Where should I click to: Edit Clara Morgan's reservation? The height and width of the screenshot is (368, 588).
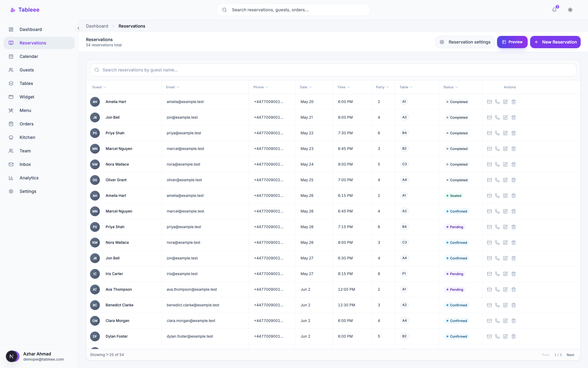point(505,321)
